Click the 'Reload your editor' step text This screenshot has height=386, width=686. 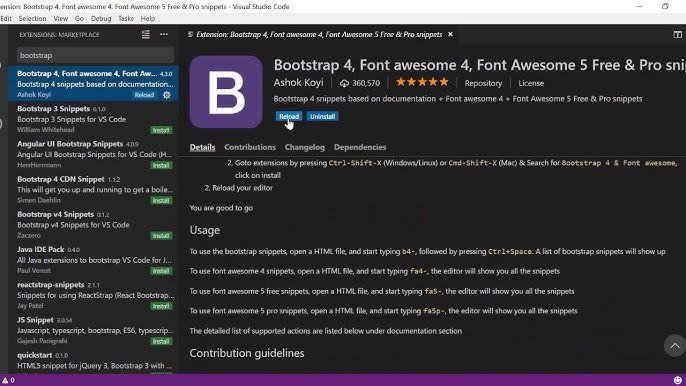[x=242, y=188]
